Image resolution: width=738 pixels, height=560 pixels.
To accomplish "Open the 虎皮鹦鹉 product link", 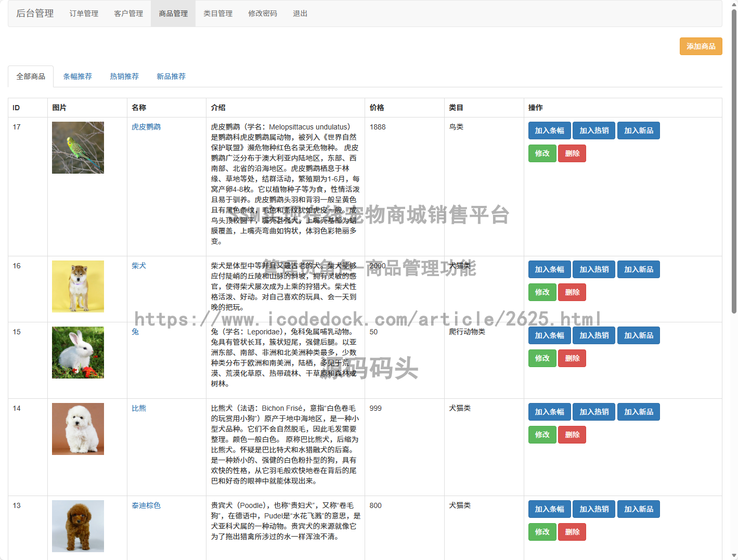I will [146, 127].
